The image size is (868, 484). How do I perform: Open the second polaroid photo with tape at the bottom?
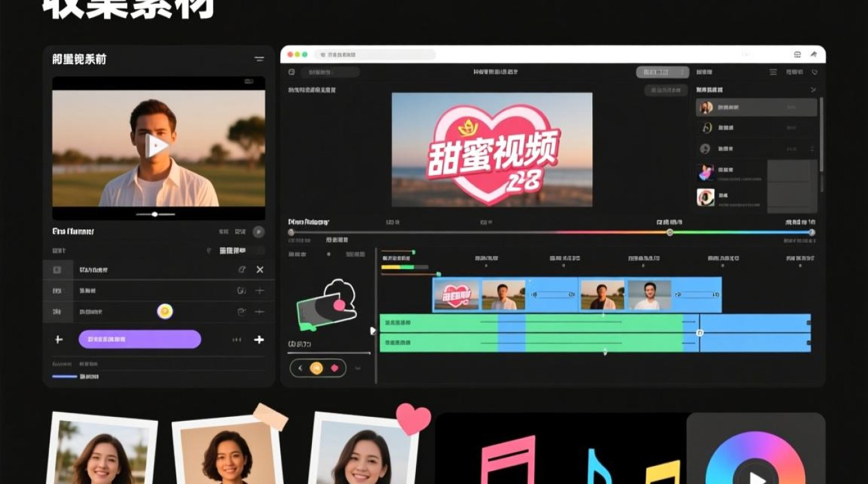click(227, 450)
